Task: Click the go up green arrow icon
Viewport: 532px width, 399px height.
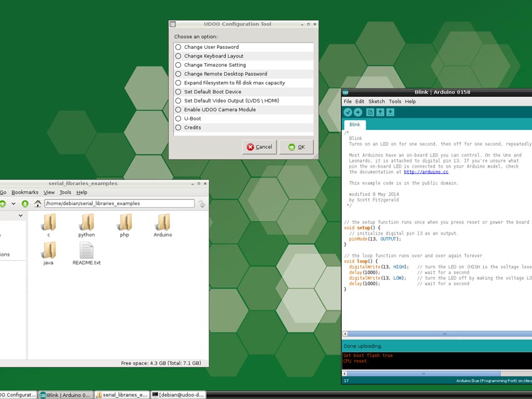Action: [25, 203]
